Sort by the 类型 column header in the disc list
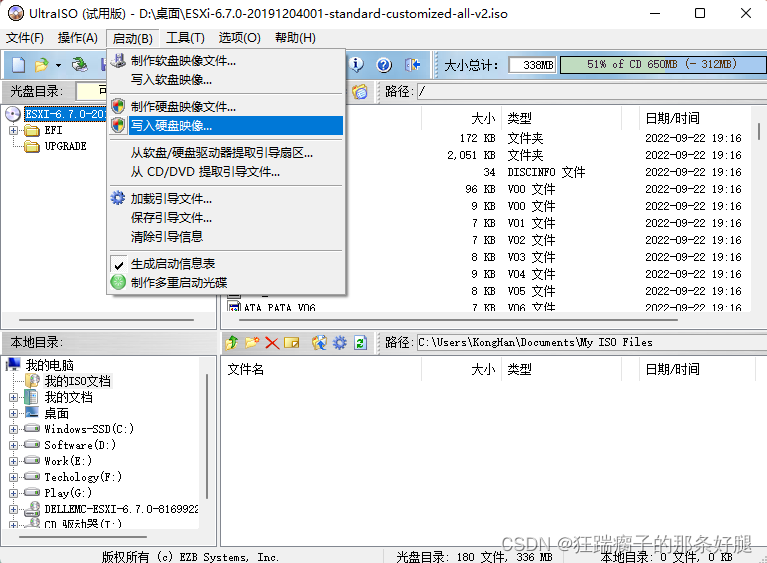The height and width of the screenshot is (563, 767). point(561,118)
